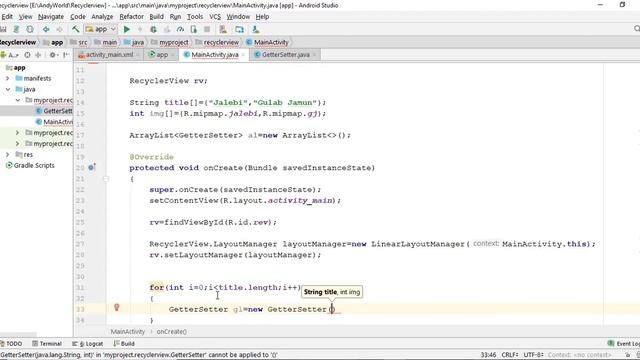Viewport: 640px width, 360px height.
Task: Click the override gutter icon on line 20
Action: [x=92, y=167]
